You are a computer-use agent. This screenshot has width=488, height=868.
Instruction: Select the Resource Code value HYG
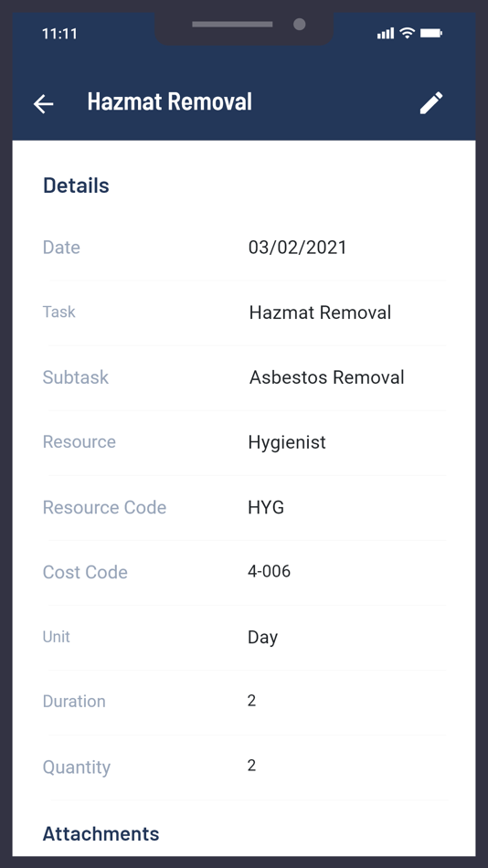(266, 507)
